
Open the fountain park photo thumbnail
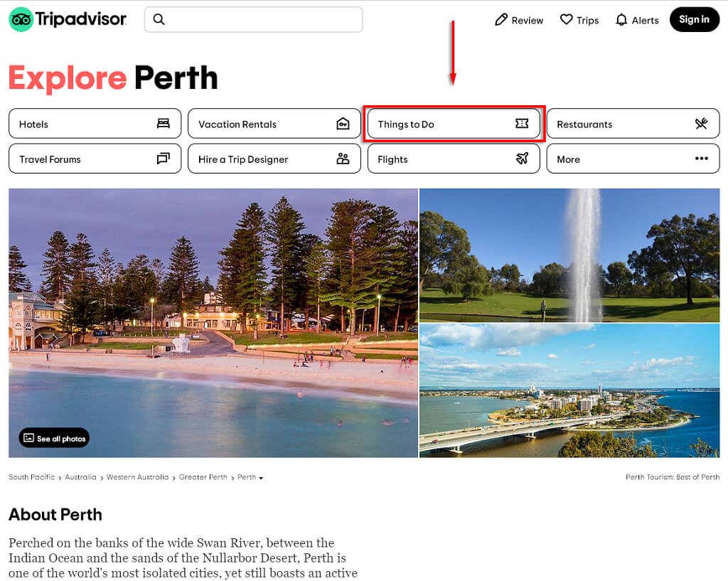[x=569, y=255]
